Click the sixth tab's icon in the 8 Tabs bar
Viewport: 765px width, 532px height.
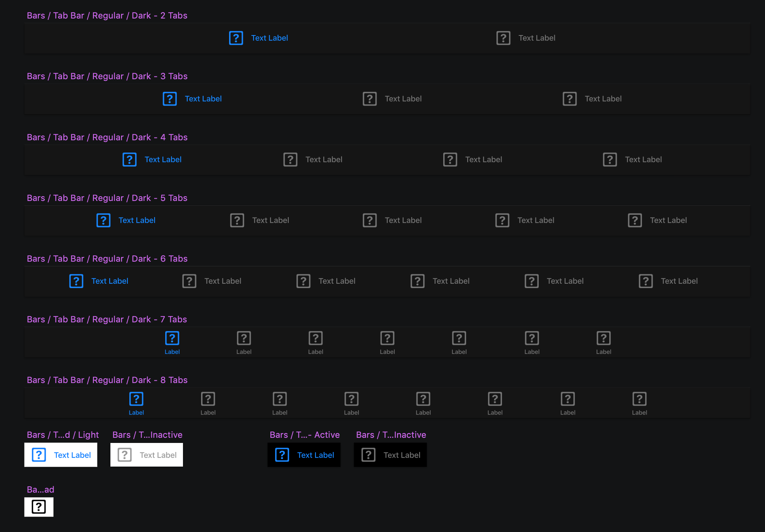(x=495, y=399)
